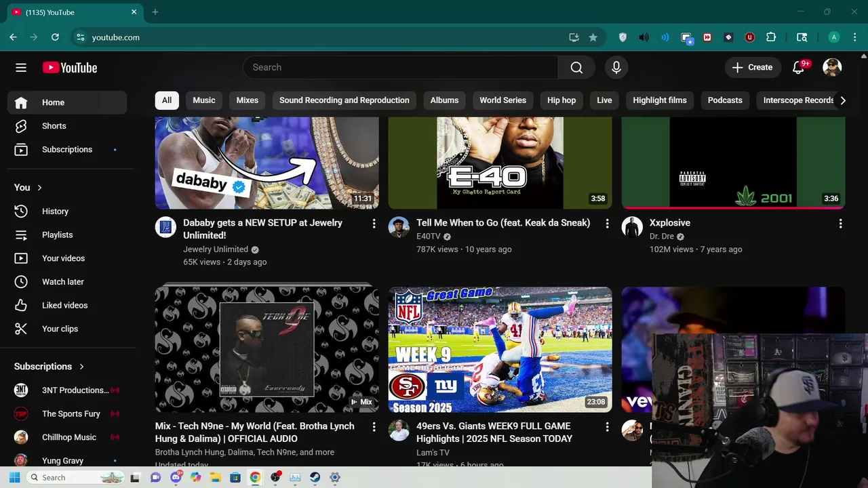
Task: Open more options for Tech N9ne mix
Action: pos(374,426)
